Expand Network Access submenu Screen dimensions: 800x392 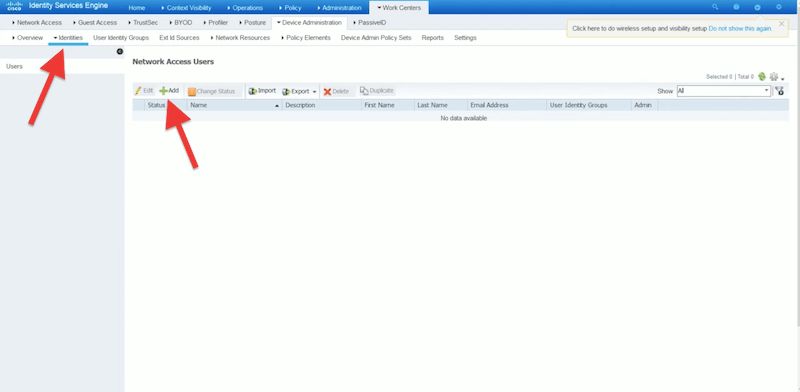click(x=37, y=22)
